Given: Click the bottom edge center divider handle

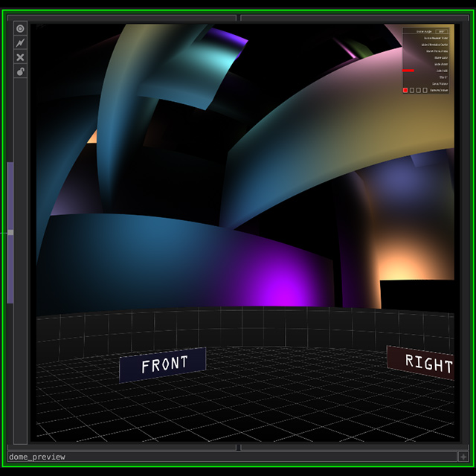Looking at the screenshot, I should [238, 448].
